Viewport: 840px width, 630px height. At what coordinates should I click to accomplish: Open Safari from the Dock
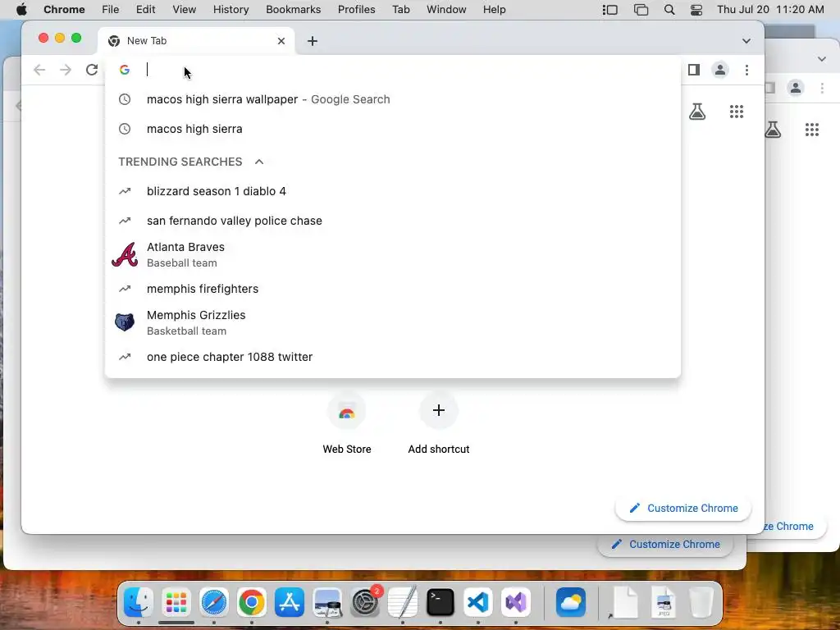214,602
